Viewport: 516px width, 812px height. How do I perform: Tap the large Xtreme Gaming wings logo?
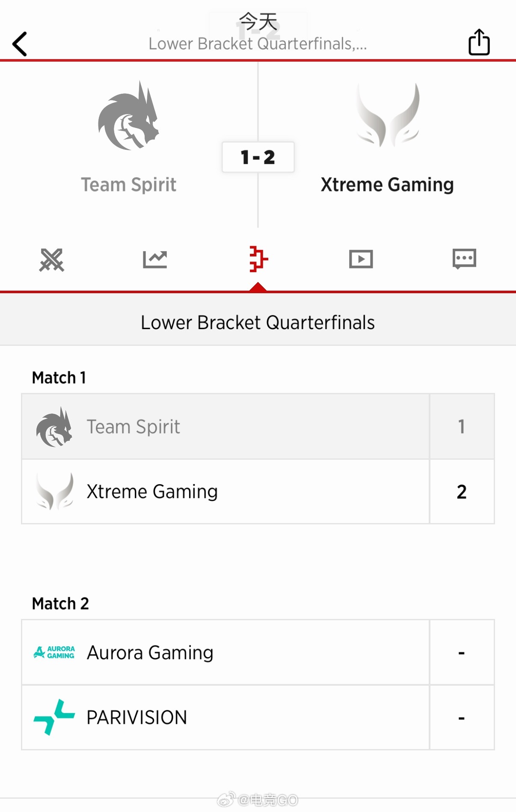coord(388,116)
